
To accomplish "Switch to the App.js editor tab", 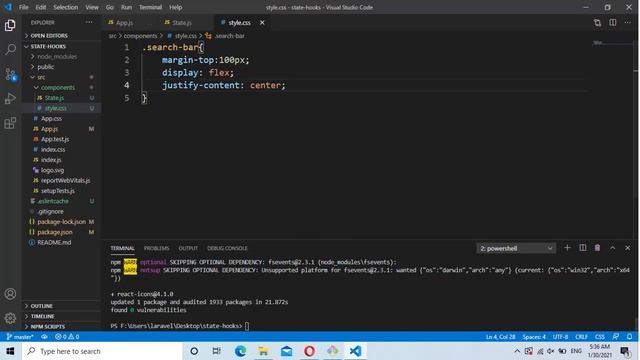I will click(124, 23).
